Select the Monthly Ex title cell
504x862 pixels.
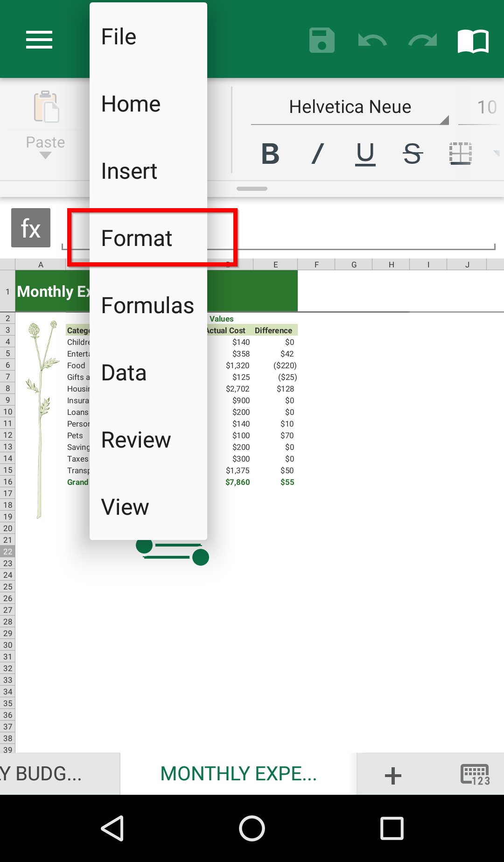(53, 291)
